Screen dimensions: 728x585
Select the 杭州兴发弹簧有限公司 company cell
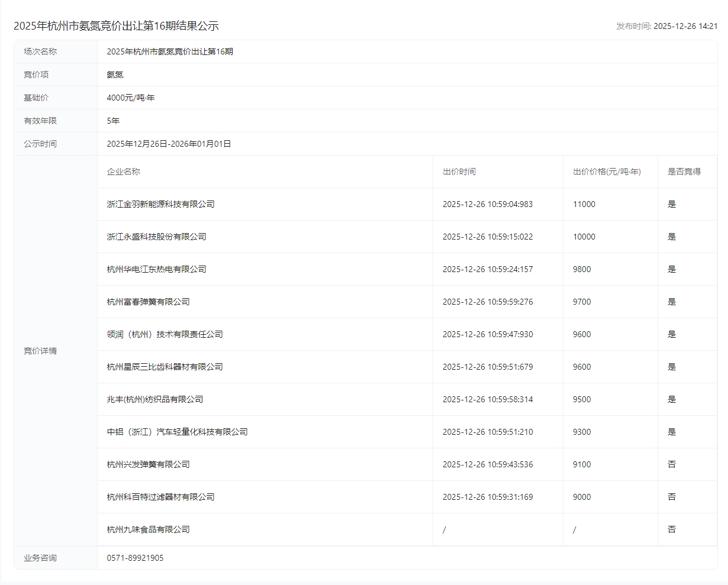click(148, 464)
